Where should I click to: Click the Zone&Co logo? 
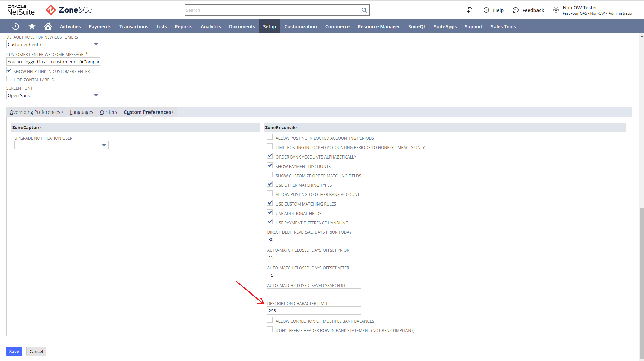coord(69,10)
